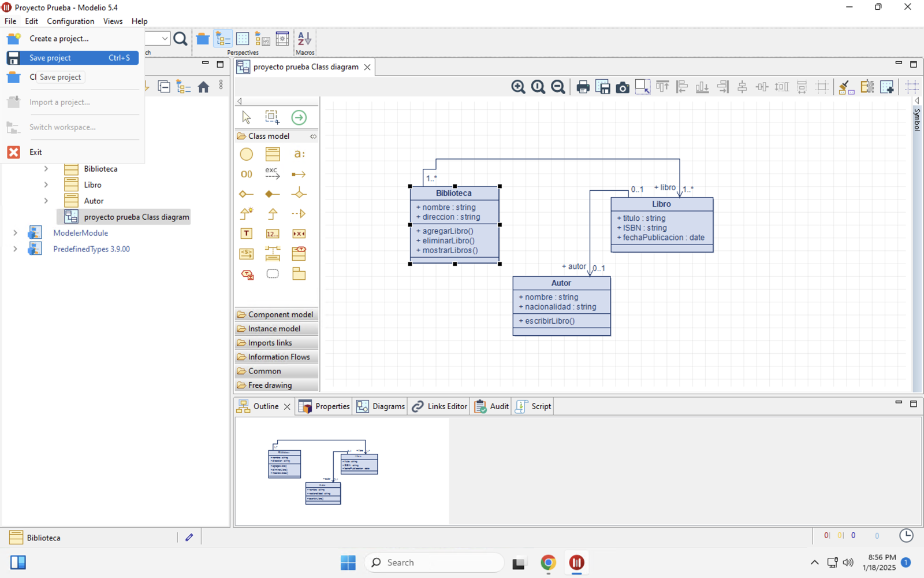924x578 pixels.
Task: Switch to the Properties tab
Action: pos(325,406)
